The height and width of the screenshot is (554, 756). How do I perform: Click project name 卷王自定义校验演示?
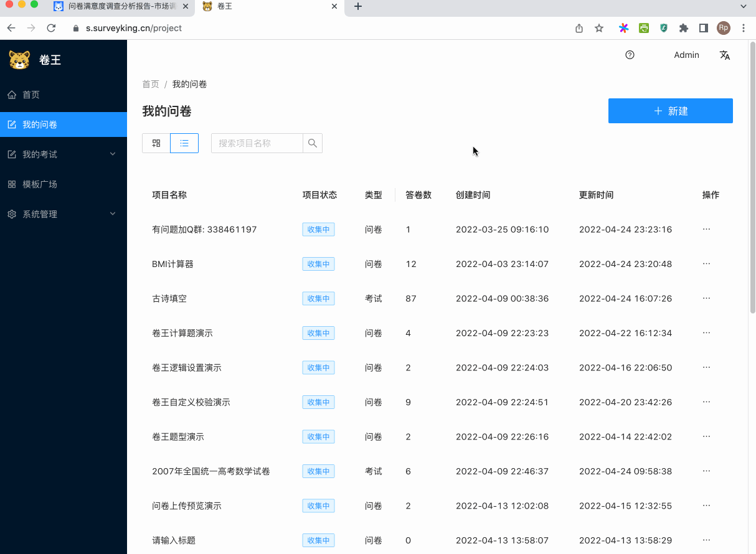191,402
